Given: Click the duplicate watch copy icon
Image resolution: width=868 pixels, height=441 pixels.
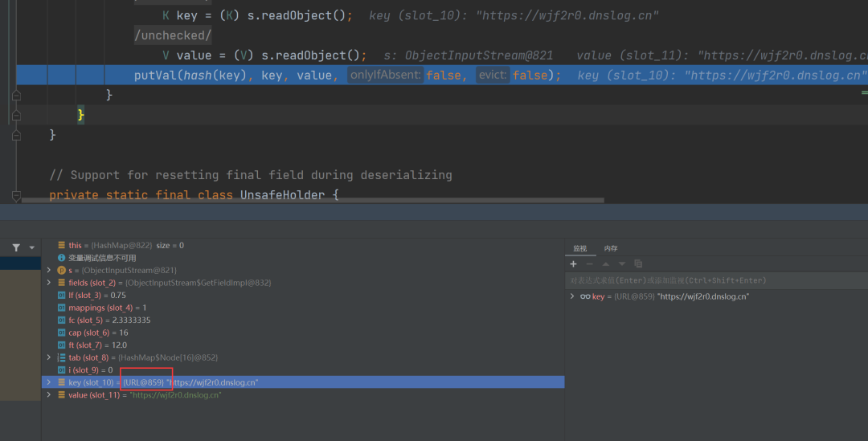Looking at the screenshot, I should tap(638, 264).
